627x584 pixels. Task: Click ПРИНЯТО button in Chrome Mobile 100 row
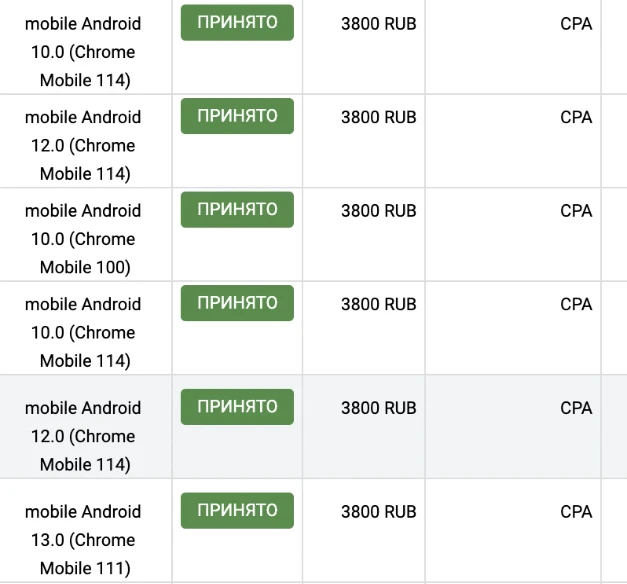click(237, 210)
